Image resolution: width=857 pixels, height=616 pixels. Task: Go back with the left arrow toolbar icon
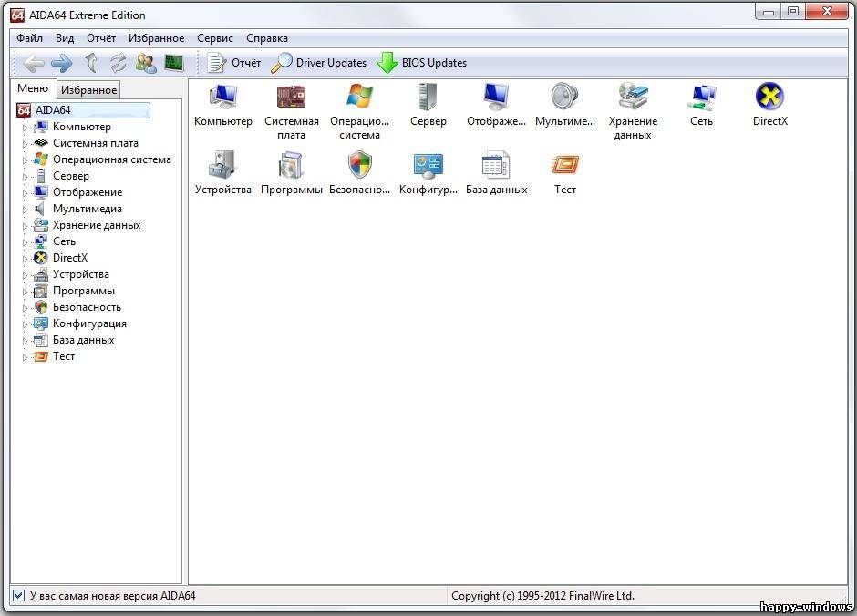click(x=34, y=64)
